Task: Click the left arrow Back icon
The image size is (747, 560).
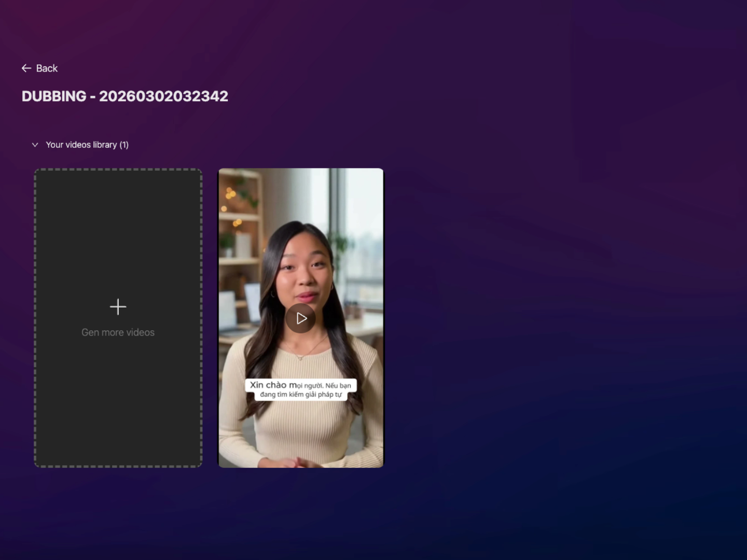Action: tap(26, 68)
